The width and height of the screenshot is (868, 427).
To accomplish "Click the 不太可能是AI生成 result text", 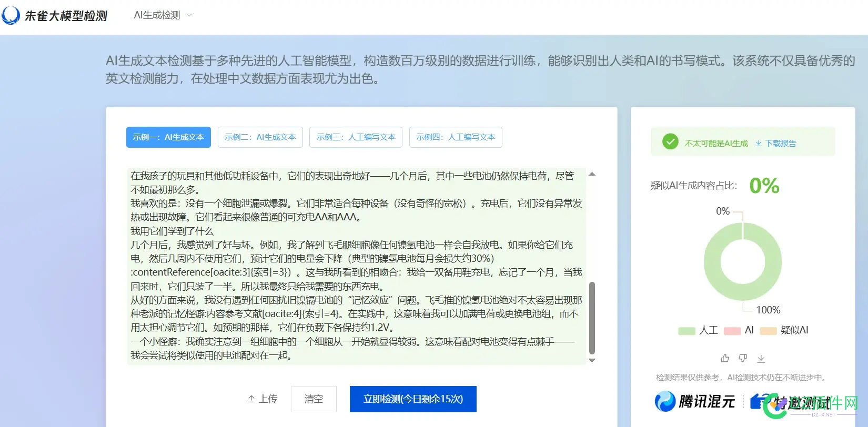I will coord(716,143).
